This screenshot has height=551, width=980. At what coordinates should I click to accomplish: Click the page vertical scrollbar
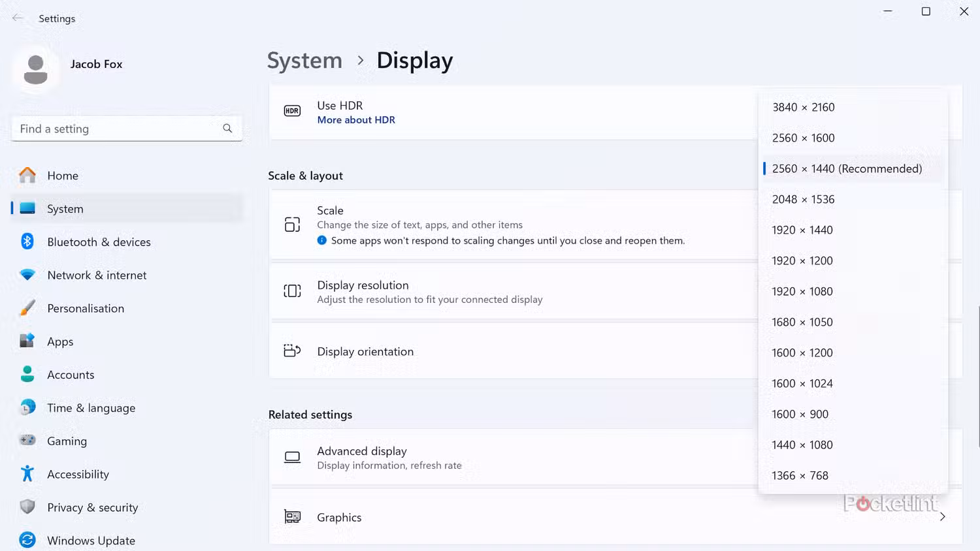(x=978, y=375)
